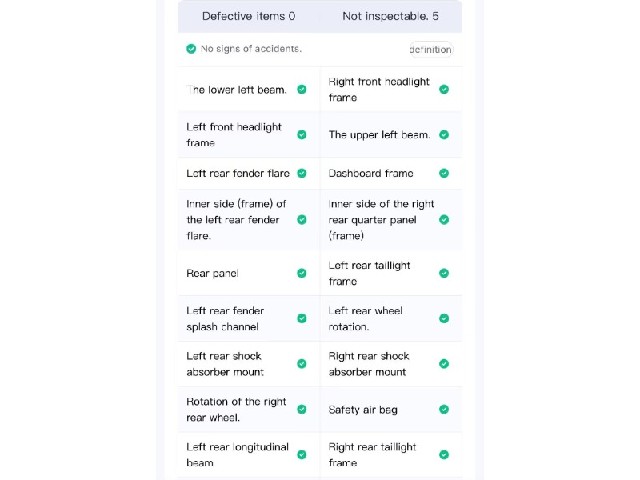Click check for Left rear longitudinal beam
Screen dimensions: 640x480
point(302,455)
